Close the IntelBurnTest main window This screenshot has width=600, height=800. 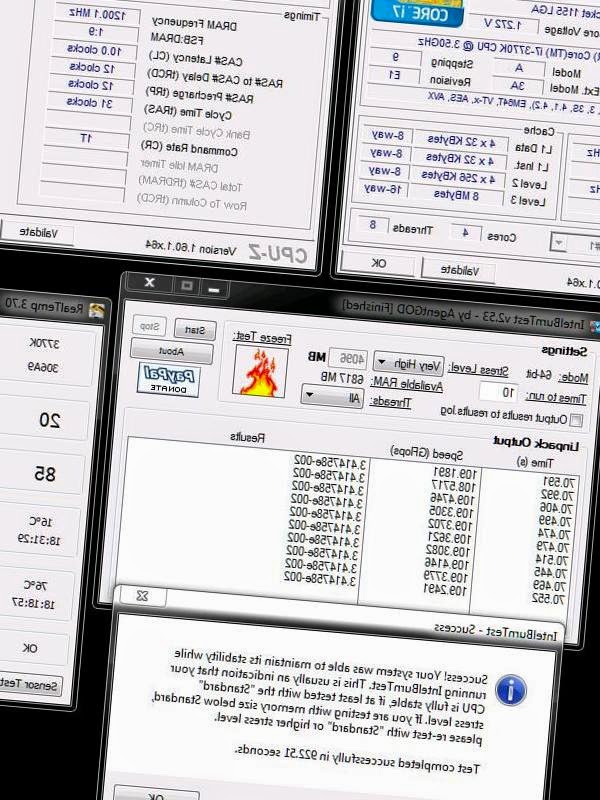point(149,282)
